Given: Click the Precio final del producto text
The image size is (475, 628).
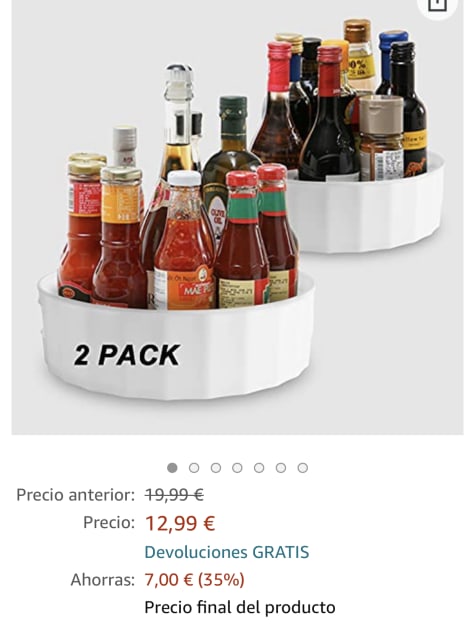Looking at the screenshot, I should pyautogui.click(x=240, y=607).
